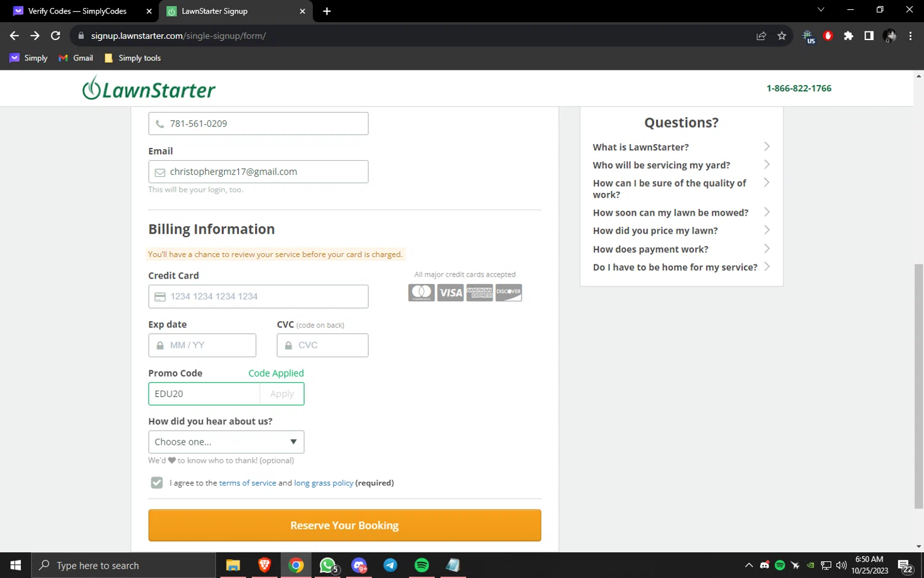The width and height of the screenshot is (924, 578).
Task: Expand 'How does payment work?' question
Action: coord(681,249)
